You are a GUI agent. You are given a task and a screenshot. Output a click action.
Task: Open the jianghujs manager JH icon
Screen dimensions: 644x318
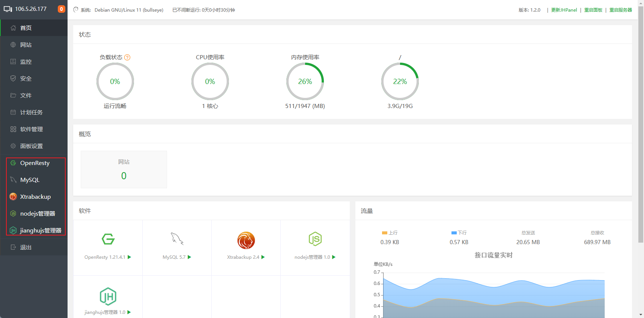(x=108, y=297)
